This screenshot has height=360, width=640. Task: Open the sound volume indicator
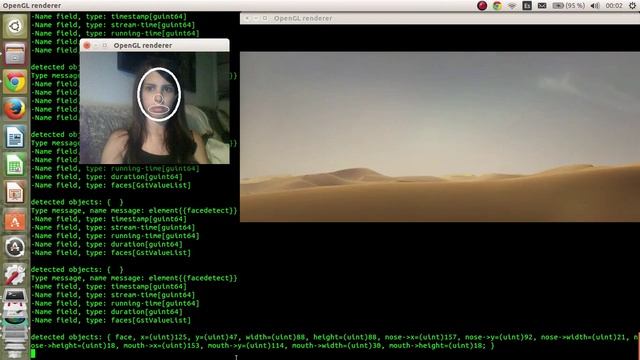pos(595,5)
